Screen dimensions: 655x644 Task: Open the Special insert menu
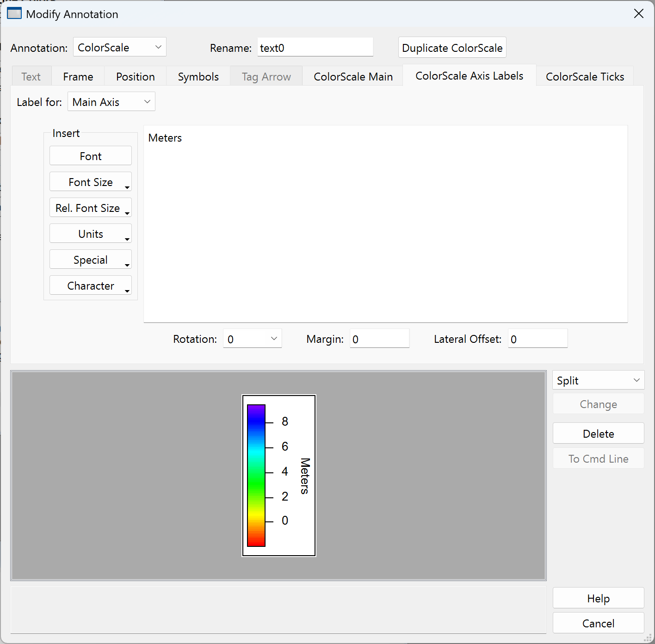pyautogui.click(x=91, y=260)
